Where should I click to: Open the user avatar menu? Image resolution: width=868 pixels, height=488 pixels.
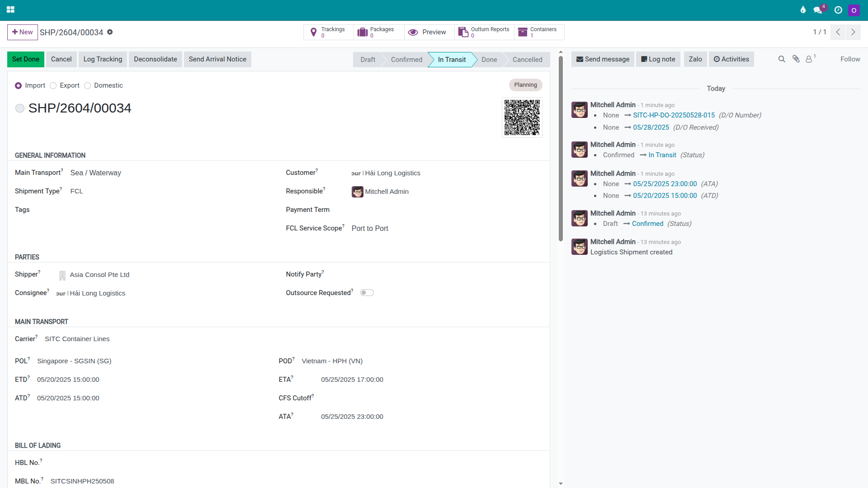tap(854, 10)
